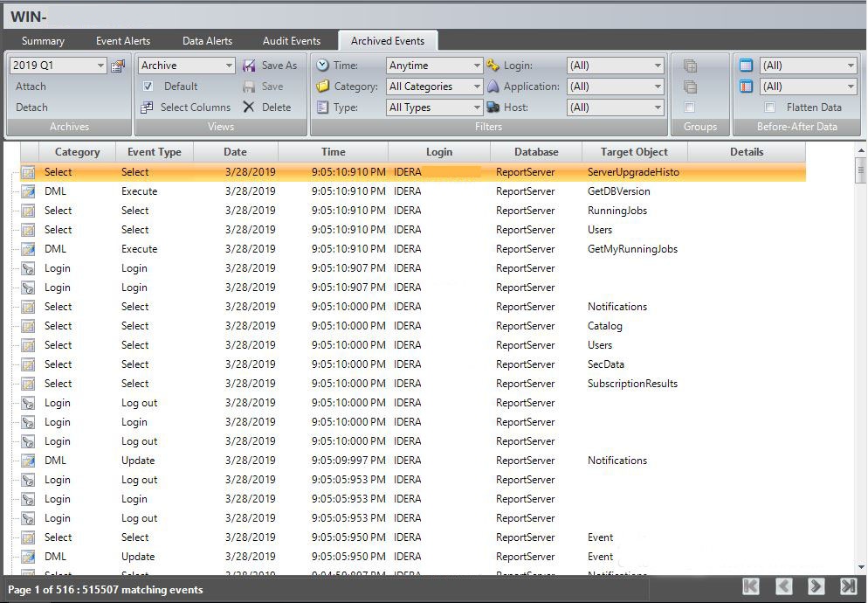This screenshot has height=603, width=868.
Task: Sort events by the Event Type column header
Action: [x=155, y=152]
